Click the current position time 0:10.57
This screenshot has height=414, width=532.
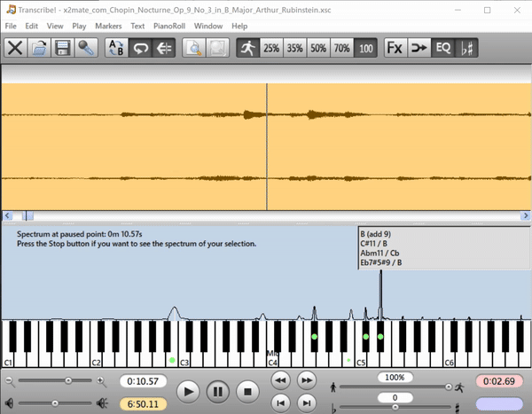pyautogui.click(x=143, y=381)
